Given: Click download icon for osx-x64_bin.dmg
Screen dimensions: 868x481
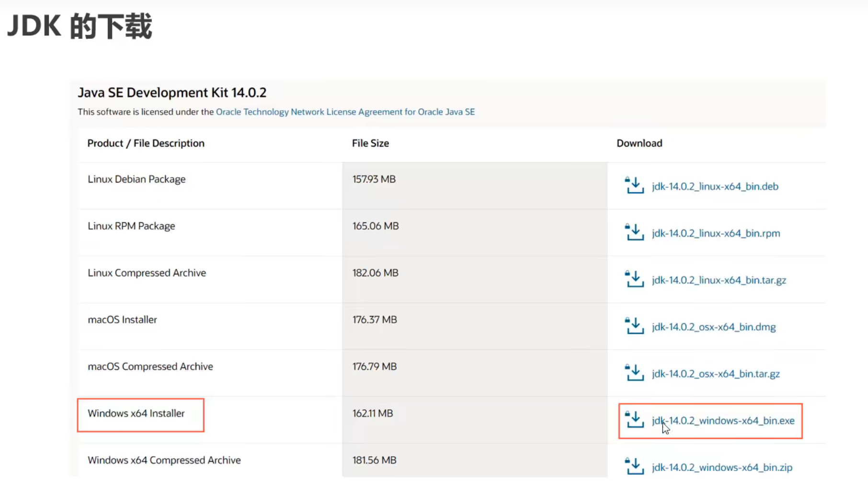Looking at the screenshot, I should coord(634,326).
